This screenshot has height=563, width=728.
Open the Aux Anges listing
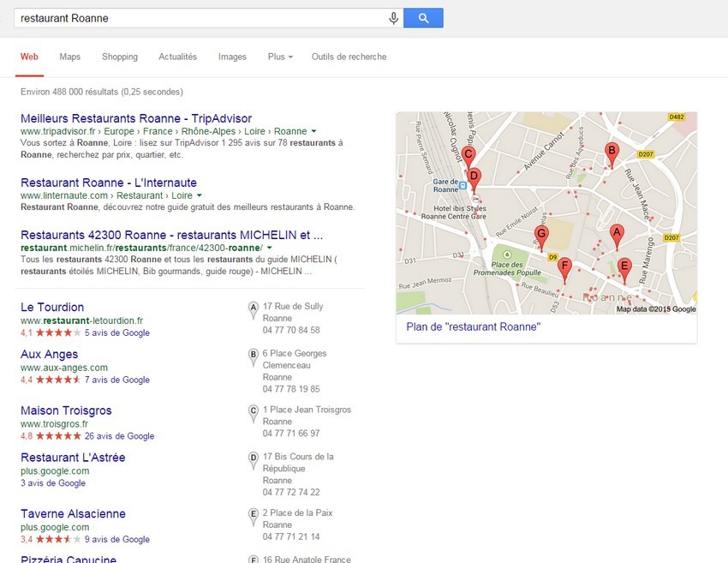(x=49, y=355)
